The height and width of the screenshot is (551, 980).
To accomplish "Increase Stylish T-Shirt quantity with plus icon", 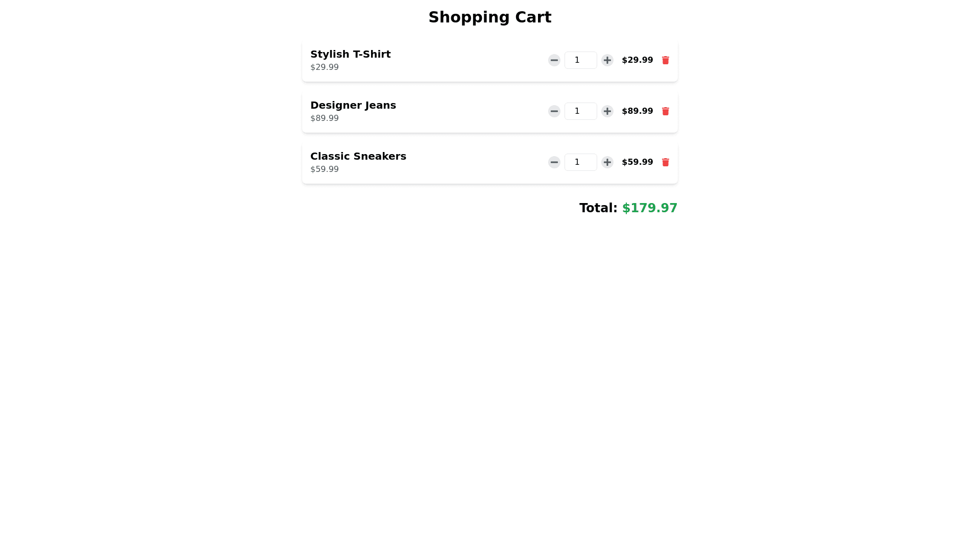I will (607, 60).
